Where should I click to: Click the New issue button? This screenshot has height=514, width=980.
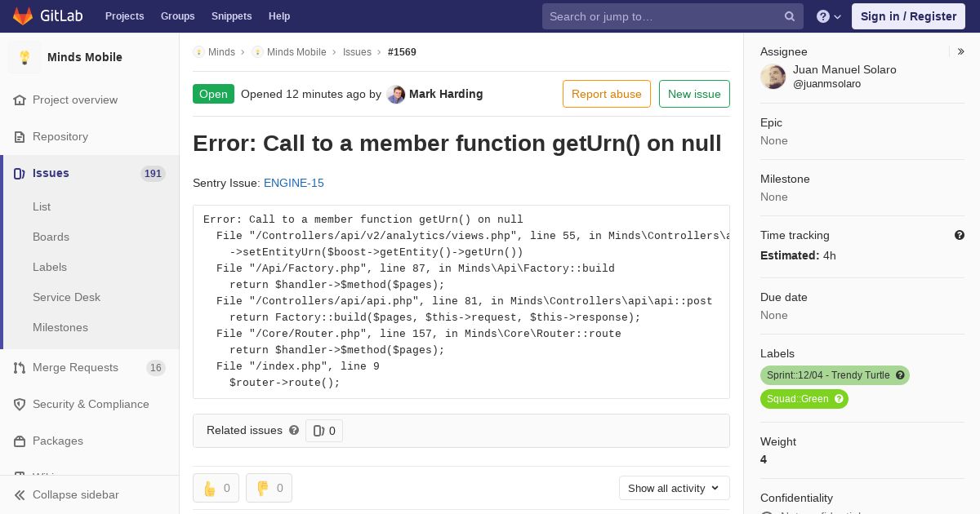point(694,94)
